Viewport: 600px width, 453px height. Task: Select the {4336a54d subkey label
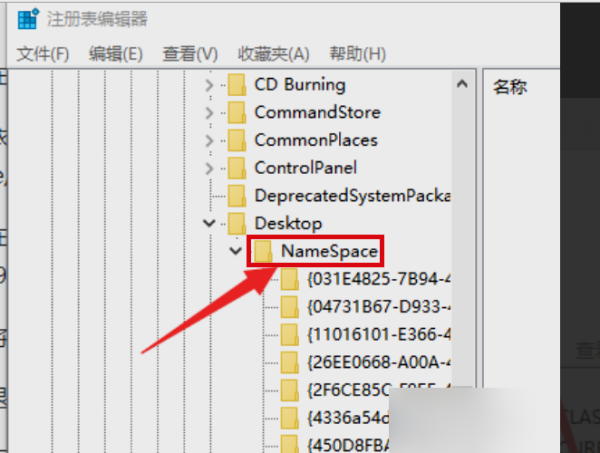pos(348,417)
